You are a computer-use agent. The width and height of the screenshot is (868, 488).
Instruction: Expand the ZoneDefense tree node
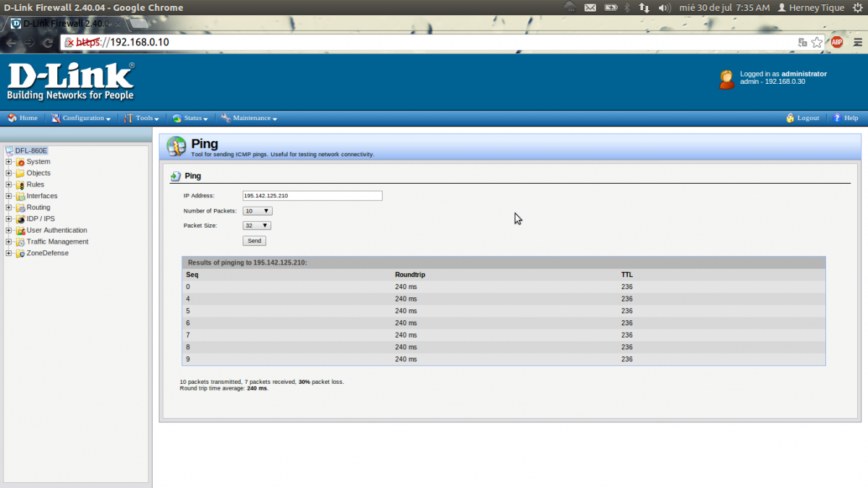point(9,253)
